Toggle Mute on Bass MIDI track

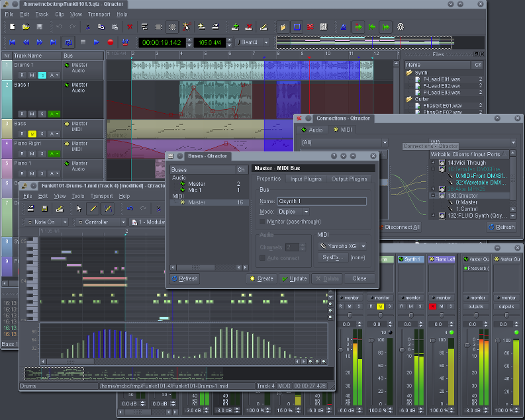pyautogui.click(x=32, y=134)
